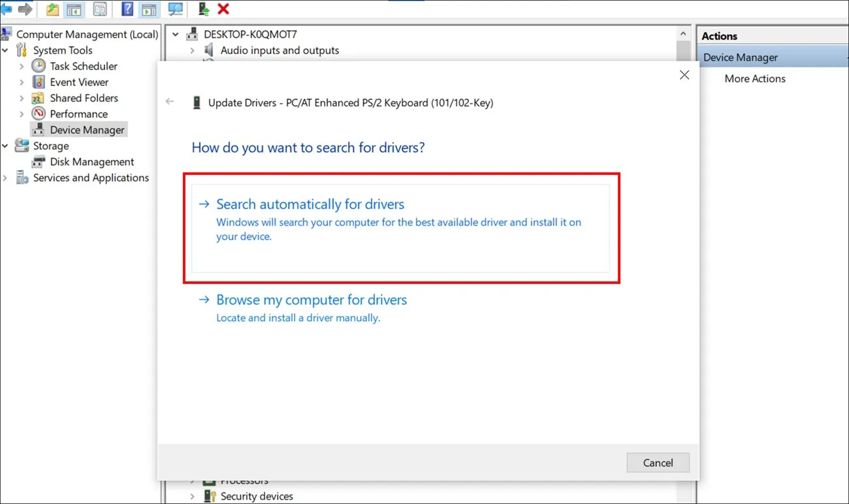Click the Up One Level folder icon
This screenshot has width=849, height=504.
(52, 9)
